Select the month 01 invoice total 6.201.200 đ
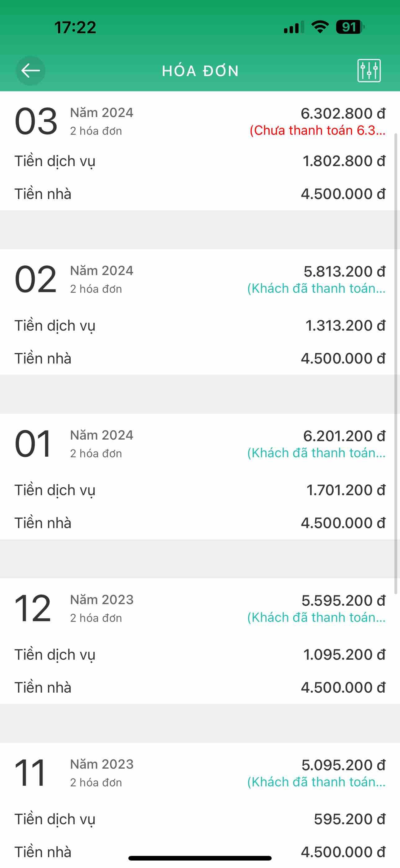This screenshot has width=400, height=868. point(344,436)
